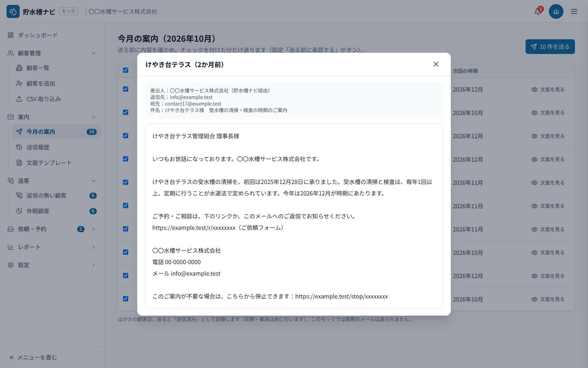This screenshot has width=588, height=368.
Task: Click the unsubscribe URL https://example.test/stop/xxxxxxxx
Action: [x=342, y=296]
